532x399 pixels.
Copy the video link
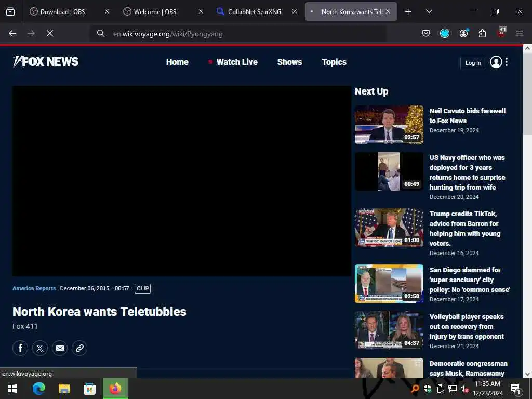[x=79, y=348]
